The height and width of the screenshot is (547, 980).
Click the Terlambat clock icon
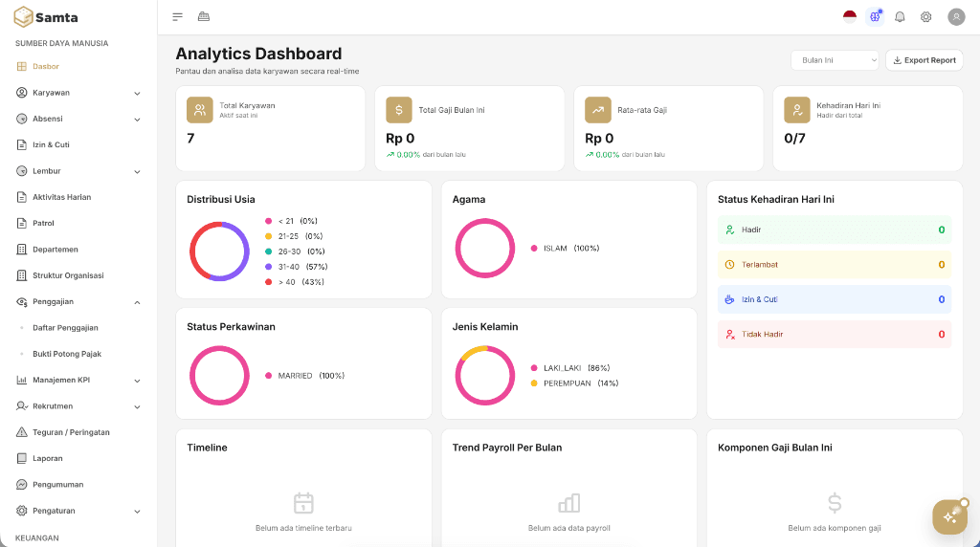pos(729,265)
